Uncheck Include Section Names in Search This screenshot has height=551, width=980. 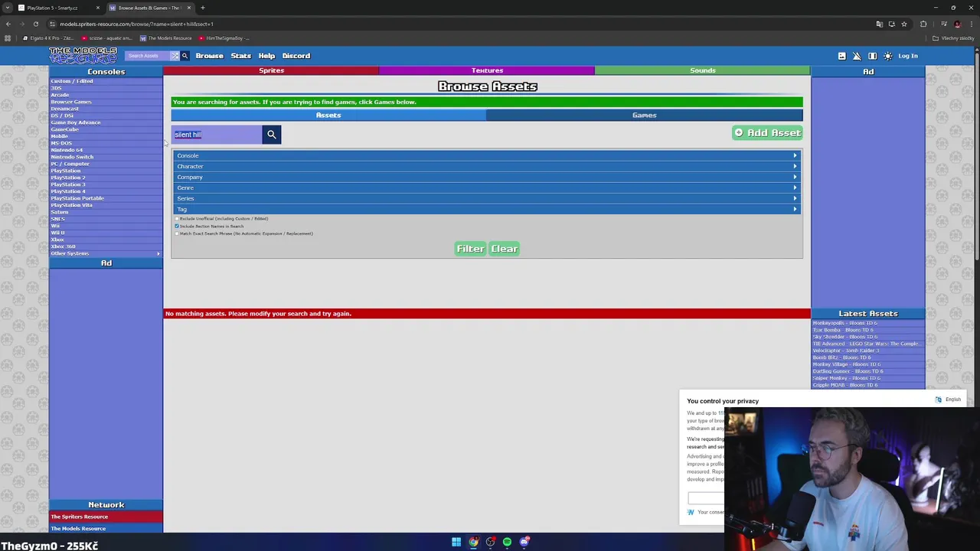pyautogui.click(x=177, y=226)
